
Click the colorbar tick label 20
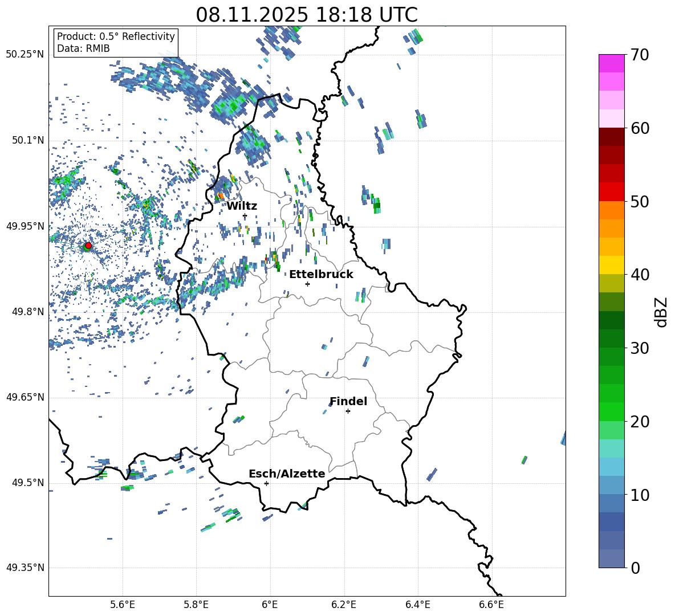640,422
